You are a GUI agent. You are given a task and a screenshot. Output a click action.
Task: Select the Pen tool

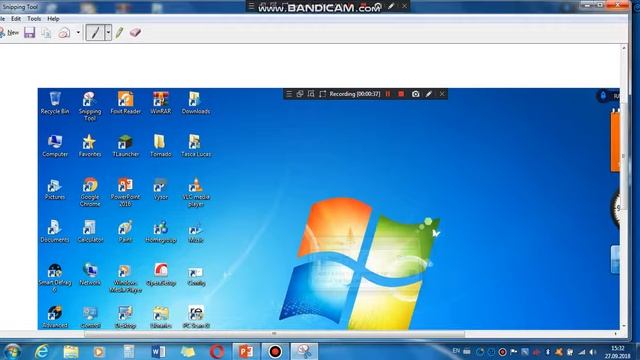click(x=95, y=33)
